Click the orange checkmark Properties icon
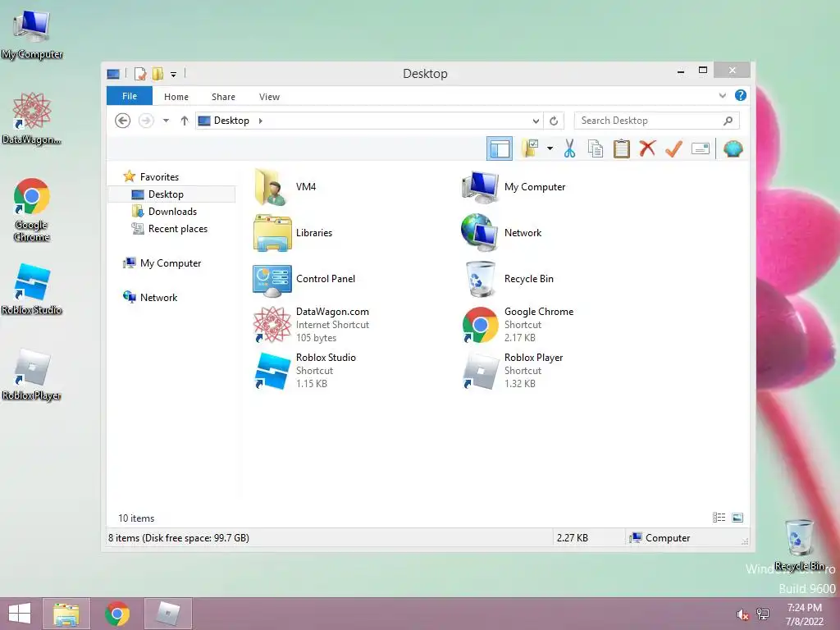 pos(673,148)
